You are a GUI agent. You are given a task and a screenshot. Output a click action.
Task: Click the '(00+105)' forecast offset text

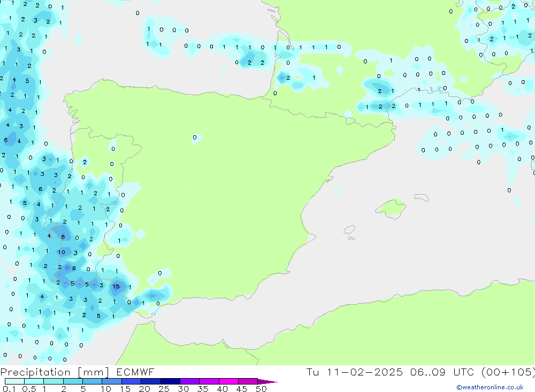pyautogui.click(x=508, y=372)
